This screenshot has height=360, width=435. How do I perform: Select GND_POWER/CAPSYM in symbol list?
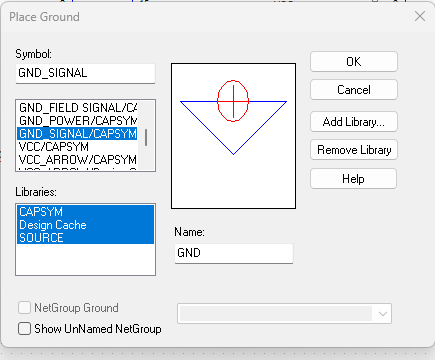(77, 120)
